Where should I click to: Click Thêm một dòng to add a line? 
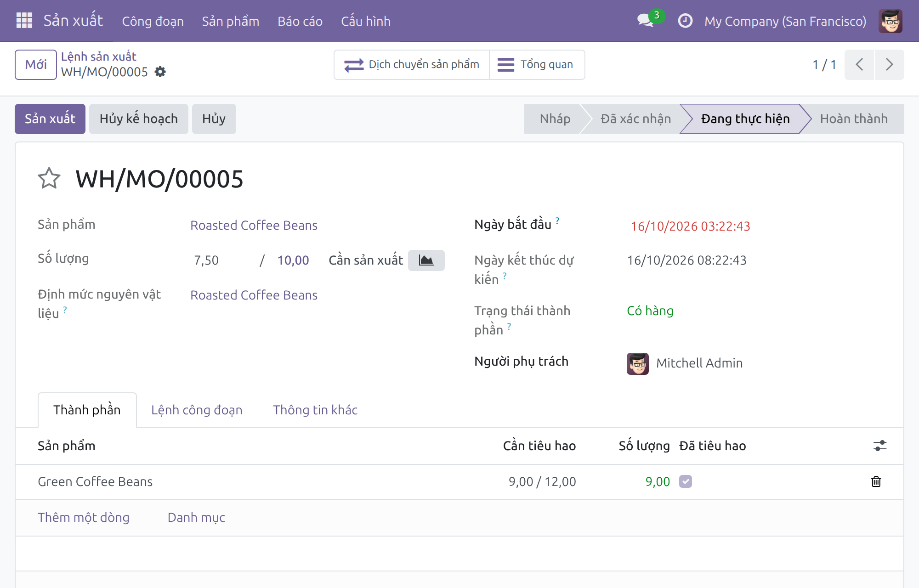pos(84,517)
